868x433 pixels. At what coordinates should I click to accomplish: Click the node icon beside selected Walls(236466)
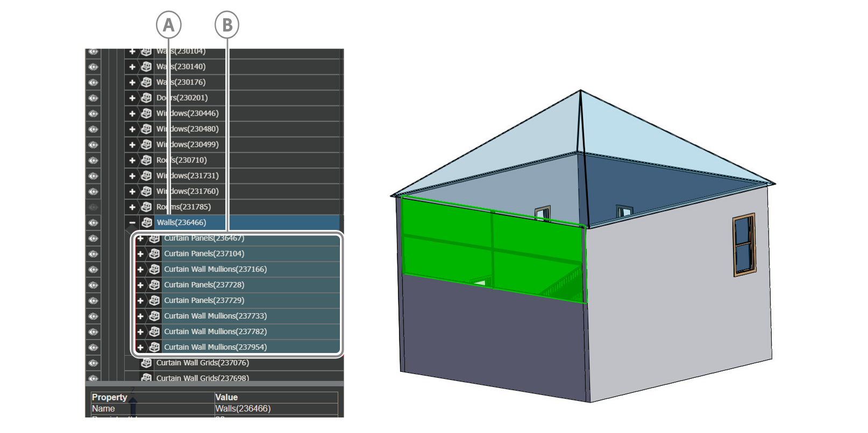click(x=146, y=222)
